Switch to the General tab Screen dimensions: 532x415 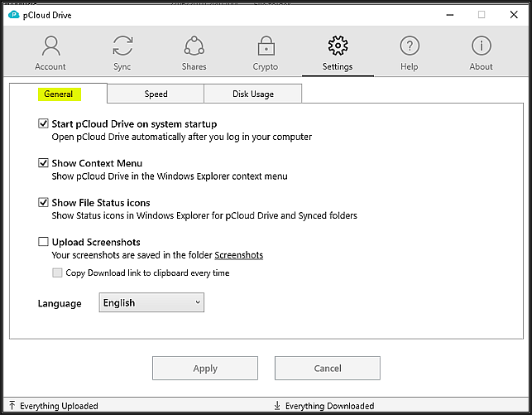[59, 94]
